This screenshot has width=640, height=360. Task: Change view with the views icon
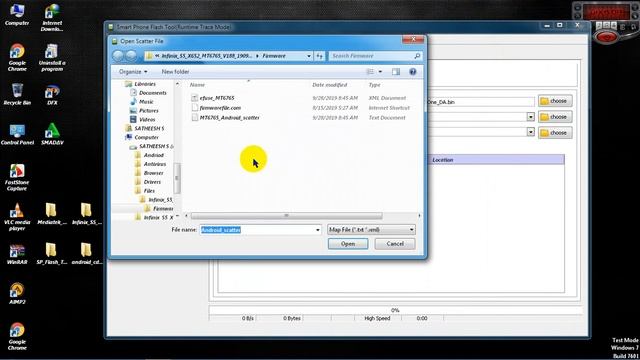point(370,72)
